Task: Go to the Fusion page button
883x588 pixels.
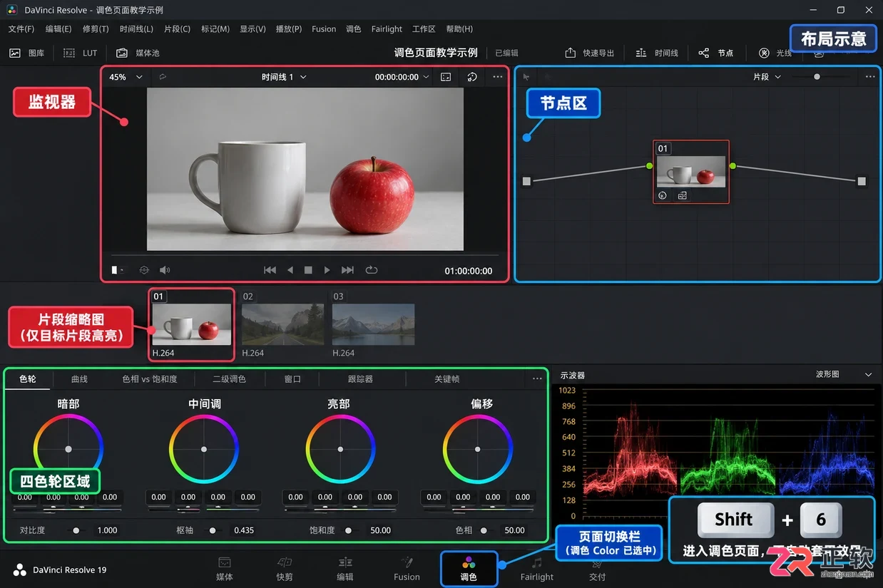Action: click(407, 569)
